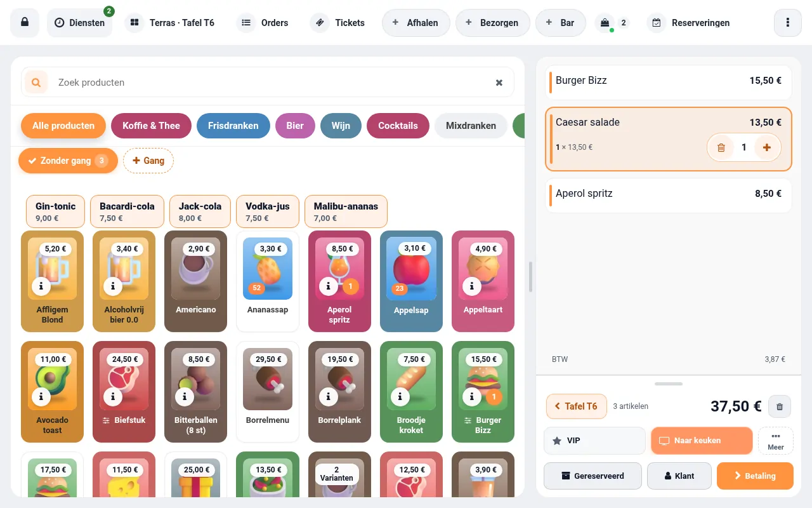Toggle the VIP star option
The width and height of the screenshot is (812, 508).
pos(594,441)
